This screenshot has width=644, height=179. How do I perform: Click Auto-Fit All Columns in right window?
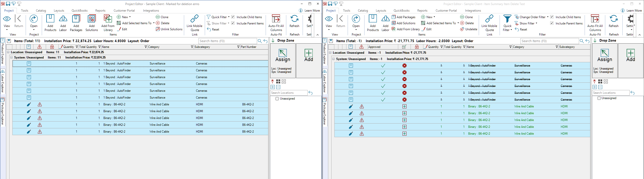[595, 23]
